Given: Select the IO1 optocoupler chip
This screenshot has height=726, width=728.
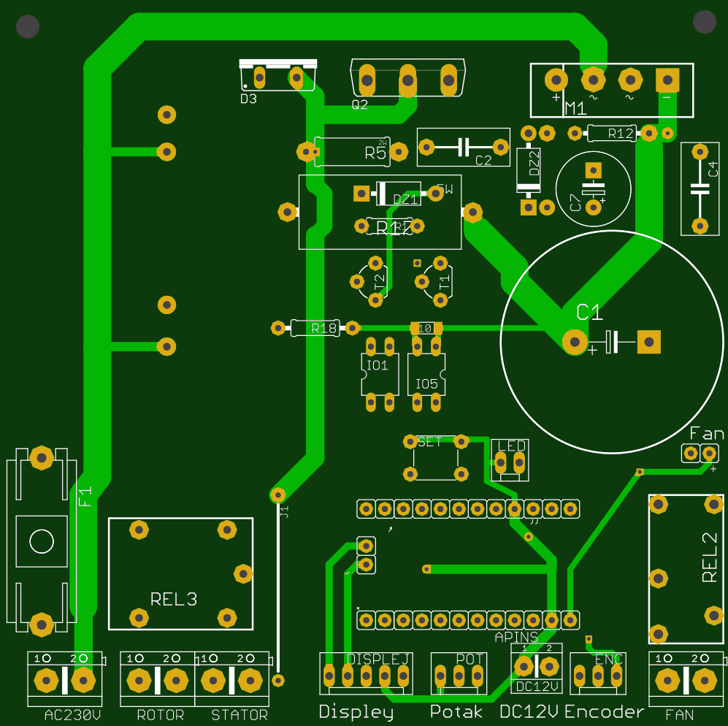Looking at the screenshot, I should tap(377, 373).
